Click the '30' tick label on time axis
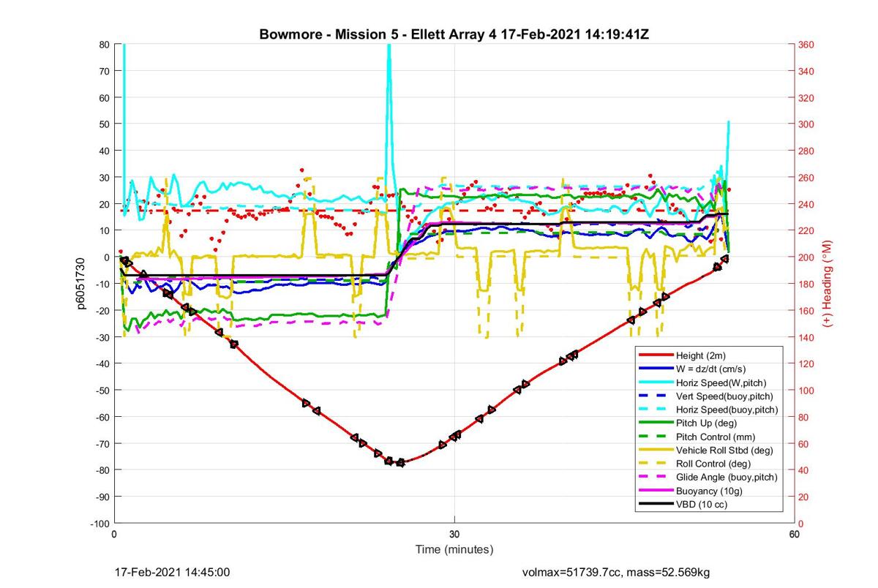The image size is (878, 588). [x=454, y=535]
